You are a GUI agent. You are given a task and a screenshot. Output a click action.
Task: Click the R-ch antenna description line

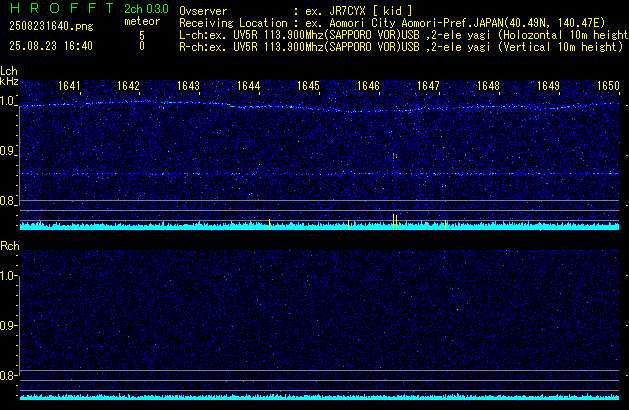[401, 47]
